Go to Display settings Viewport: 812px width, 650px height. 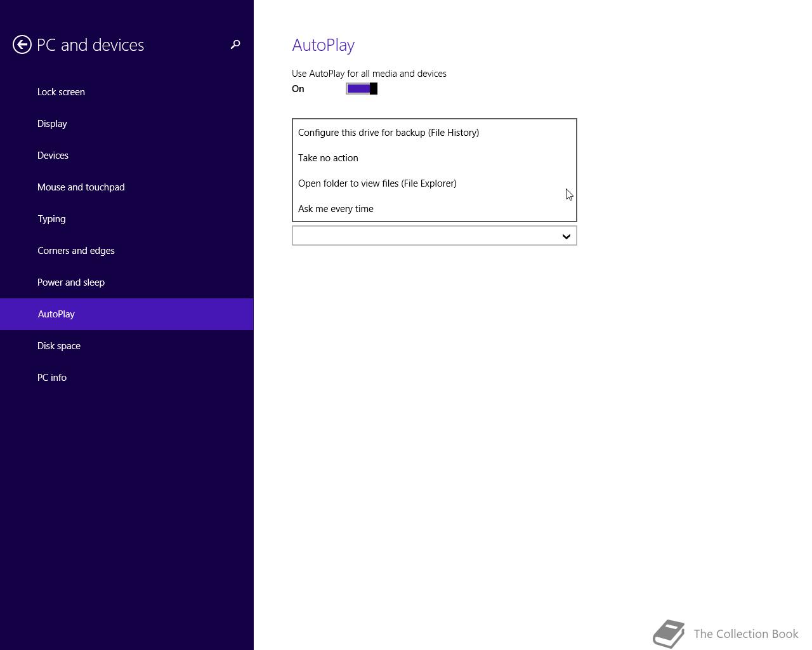click(x=127, y=124)
